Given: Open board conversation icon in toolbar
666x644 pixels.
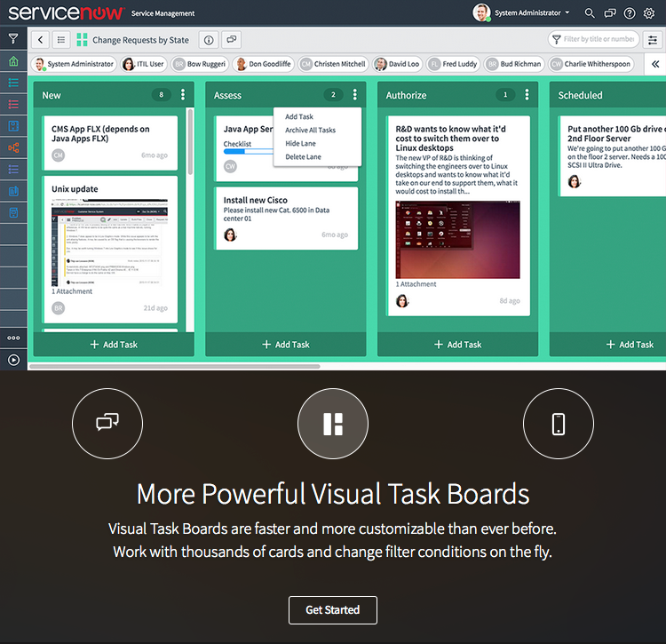Looking at the screenshot, I should pos(231,40).
